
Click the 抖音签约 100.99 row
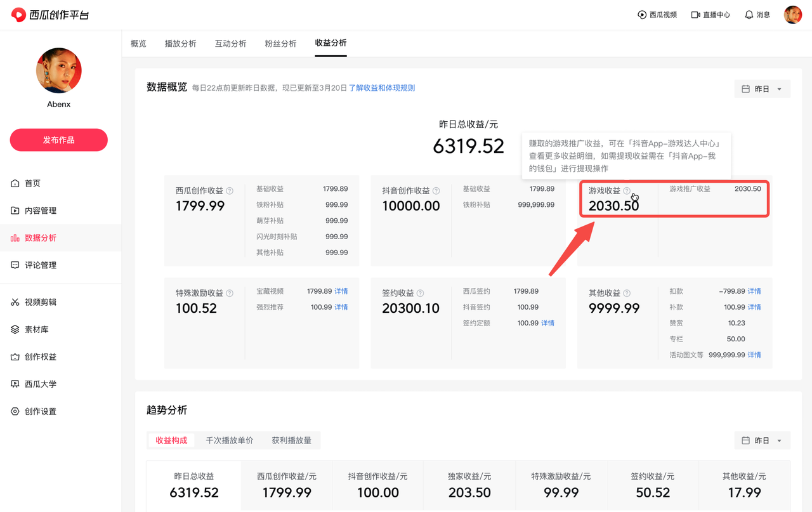(501, 307)
